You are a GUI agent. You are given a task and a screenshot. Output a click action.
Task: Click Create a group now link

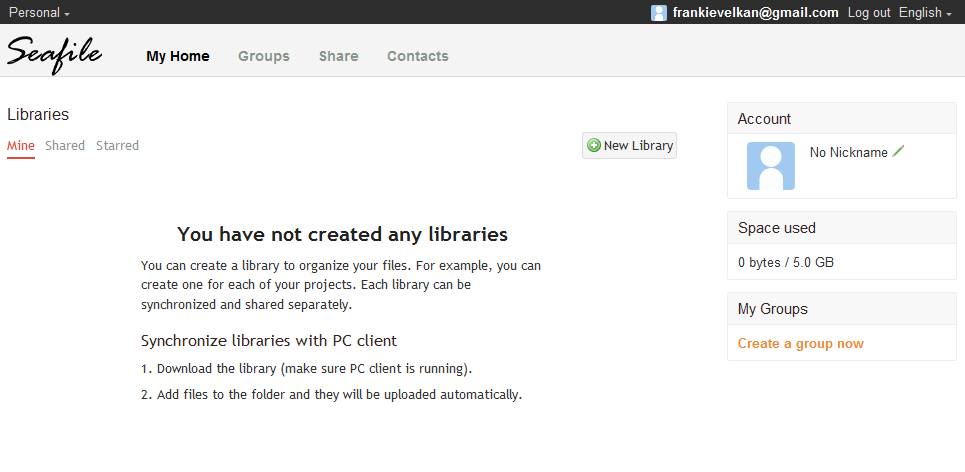[x=801, y=343]
